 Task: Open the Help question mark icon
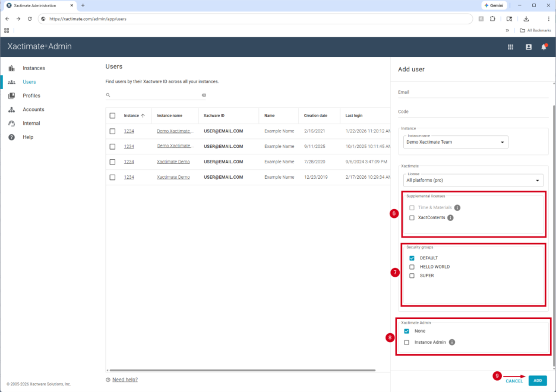click(12, 137)
